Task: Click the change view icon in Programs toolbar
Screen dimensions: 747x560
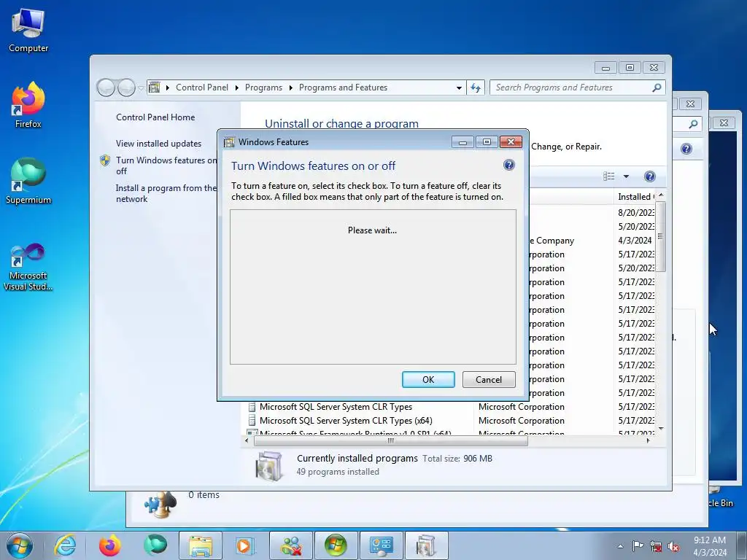Action: pos(609,176)
